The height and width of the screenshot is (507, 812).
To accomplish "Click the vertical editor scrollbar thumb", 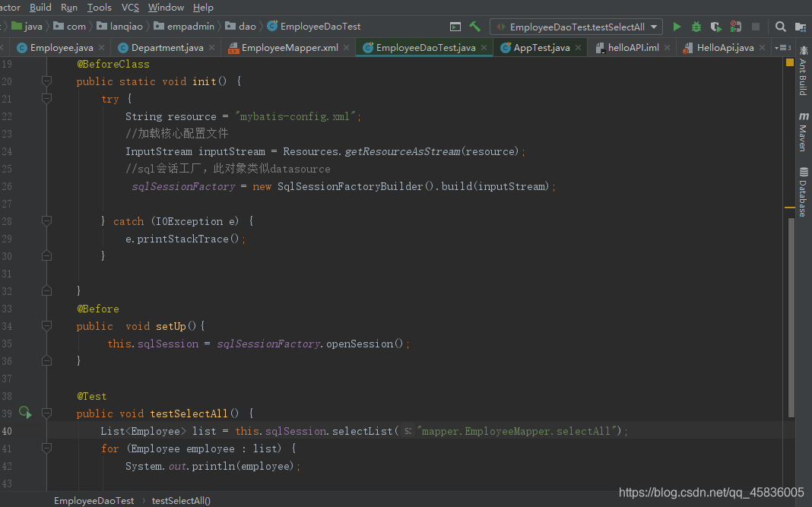I will pyautogui.click(x=791, y=318).
